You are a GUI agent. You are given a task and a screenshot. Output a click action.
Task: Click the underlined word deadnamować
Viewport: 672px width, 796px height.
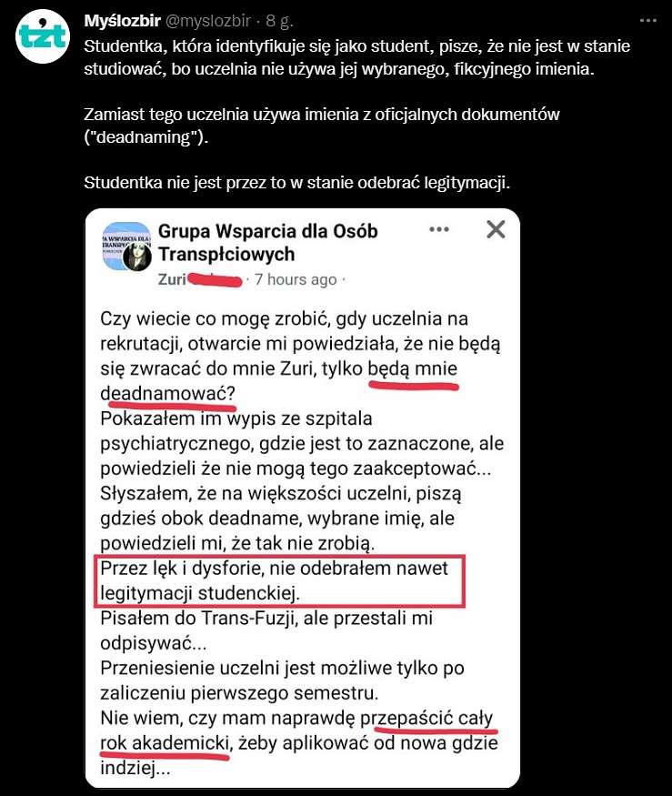click(x=167, y=393)
